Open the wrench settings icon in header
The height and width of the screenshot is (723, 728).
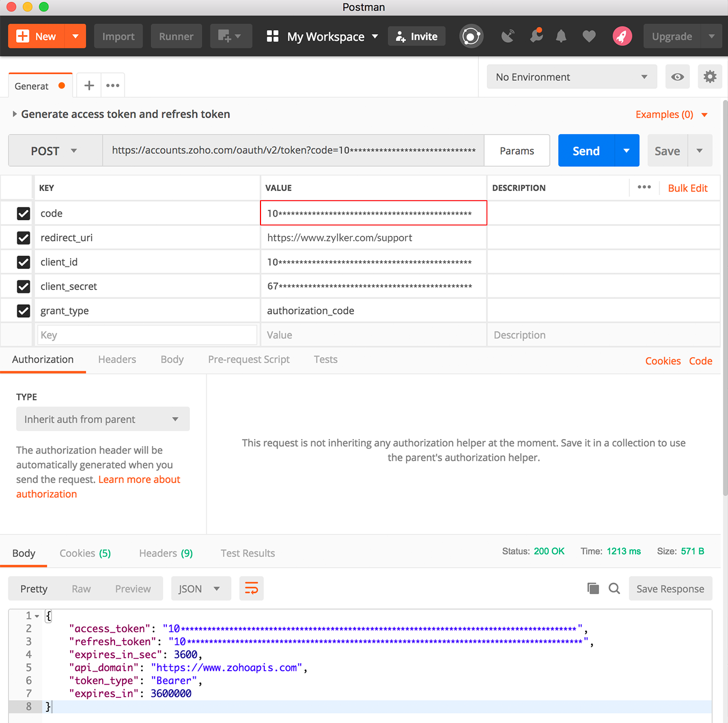(x=535, y=36)
